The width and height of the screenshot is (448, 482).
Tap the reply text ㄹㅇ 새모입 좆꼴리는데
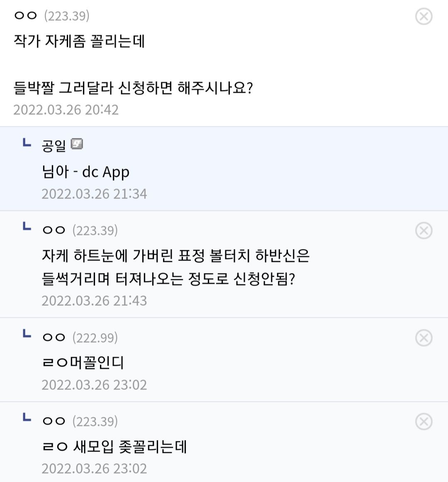(x=114, y=446)
